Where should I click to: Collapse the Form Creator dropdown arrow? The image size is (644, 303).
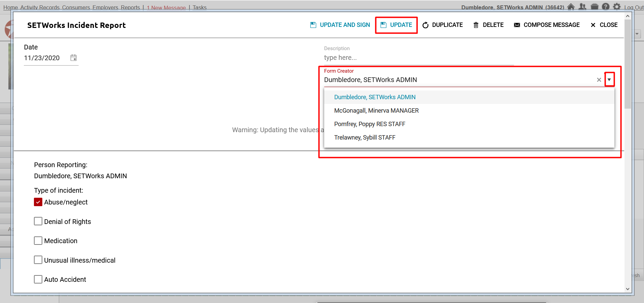pos(609,80)
